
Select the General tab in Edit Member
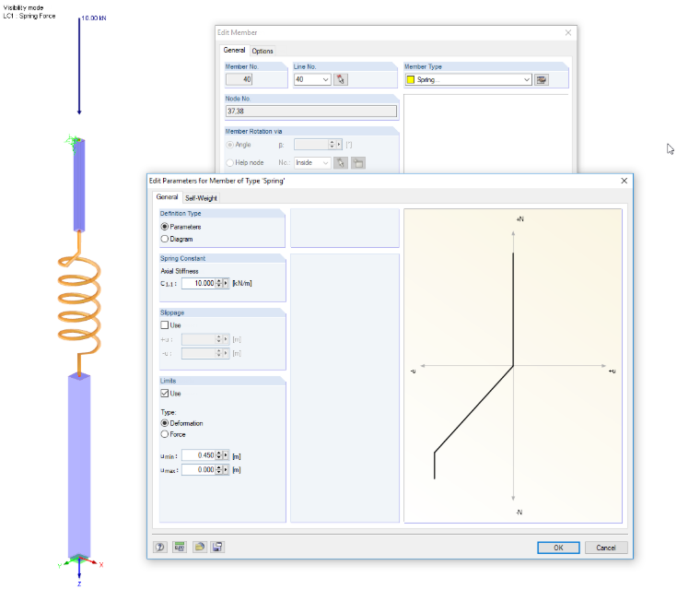click(234, 50)
